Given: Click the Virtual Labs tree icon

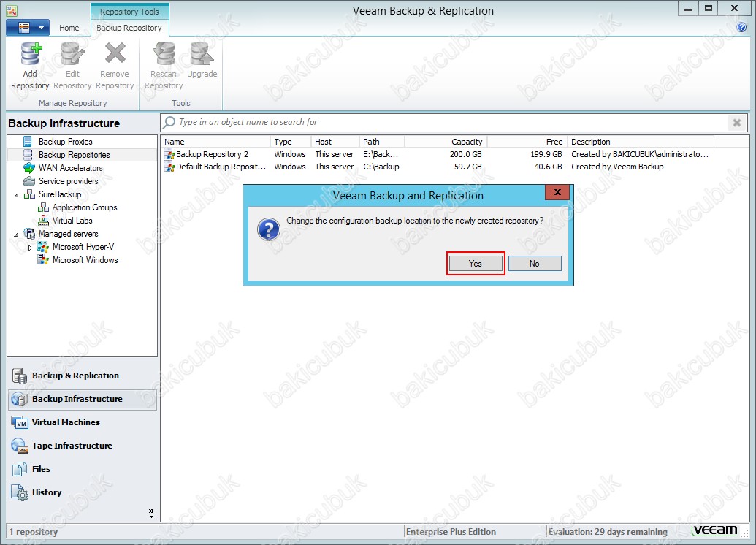Looking at the screenshot, I should (43, 221).
